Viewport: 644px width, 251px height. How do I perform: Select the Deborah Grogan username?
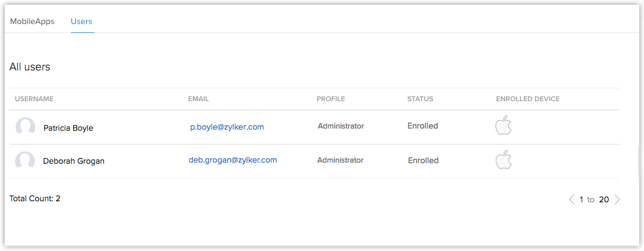tap(74, 161)
